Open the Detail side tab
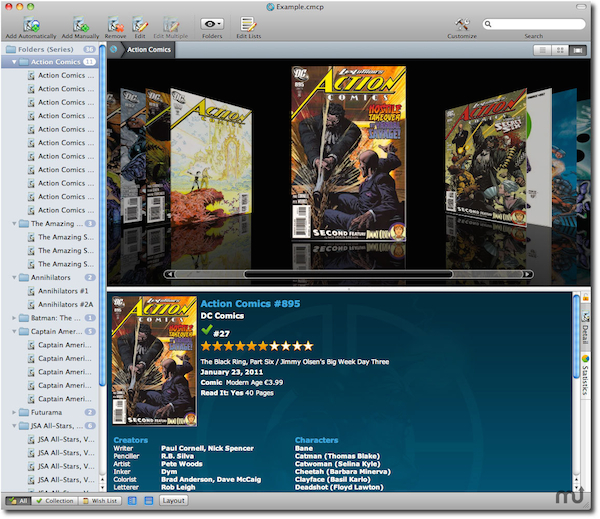The height and width of the screenshot is (519, 600). pos(585,330)
